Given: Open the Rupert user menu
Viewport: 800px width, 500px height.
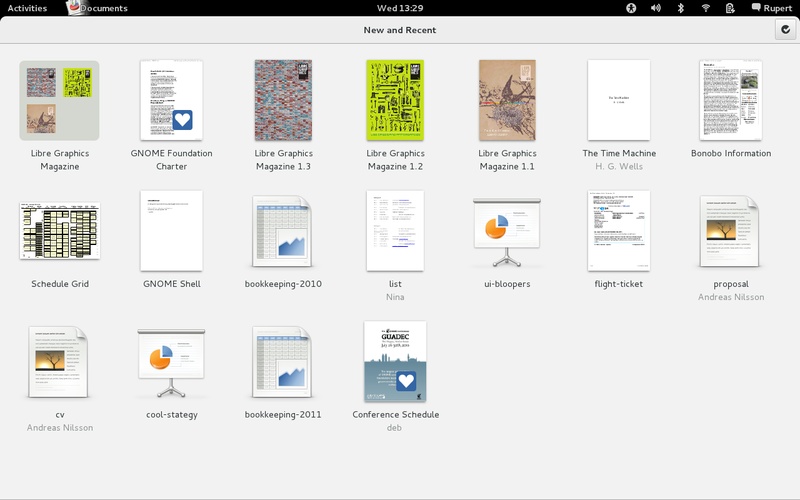Looking at the screenshot, I should click(773, 8).
